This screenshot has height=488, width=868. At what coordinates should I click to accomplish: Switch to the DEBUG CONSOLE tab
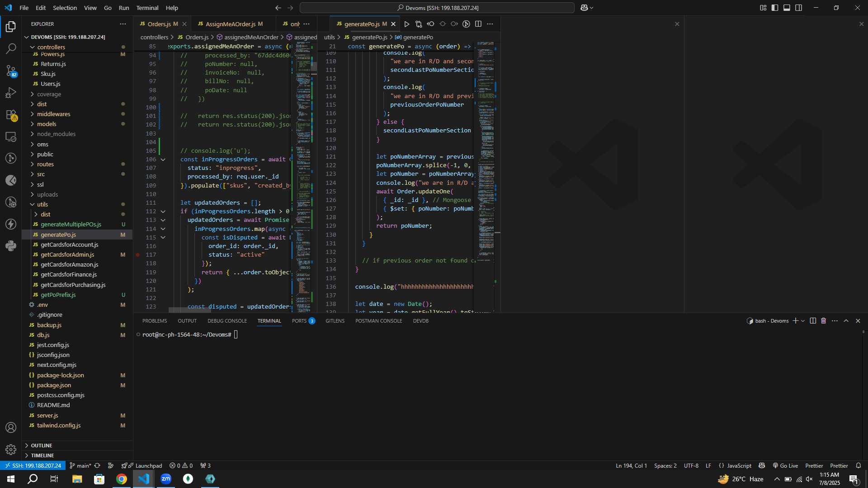pyautogui.click(x=227, y=321)
